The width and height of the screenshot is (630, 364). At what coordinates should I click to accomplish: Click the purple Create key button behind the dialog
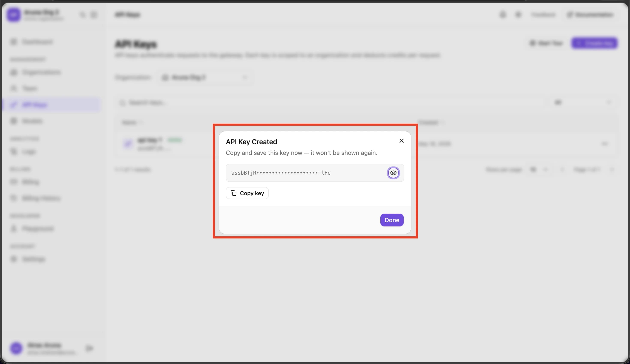pyautogui.click(x=594, y=43)
